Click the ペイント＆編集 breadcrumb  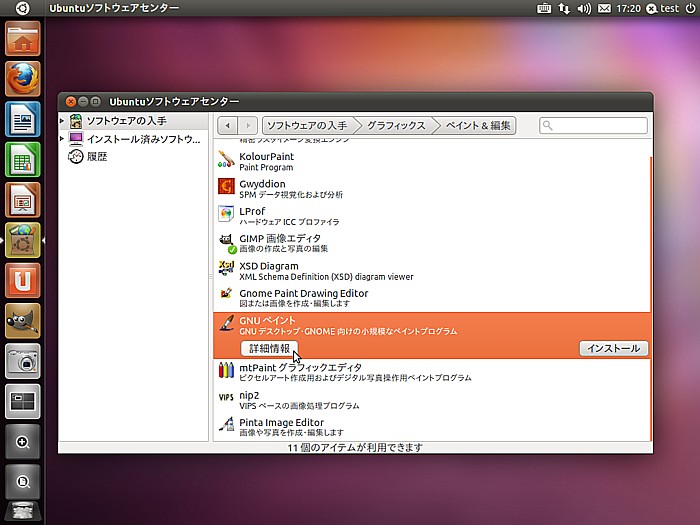point(478,125)
